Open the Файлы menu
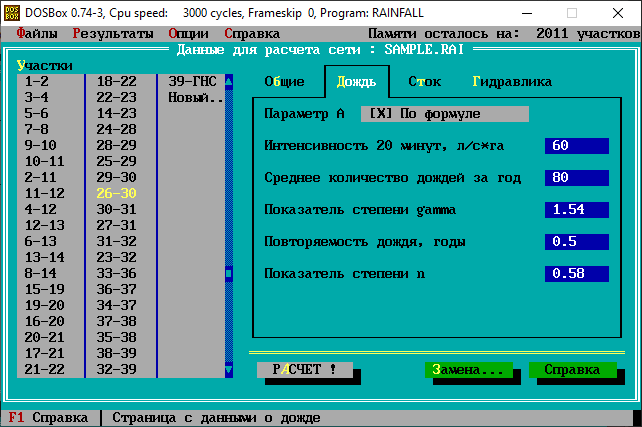 [x=36, y=33]
